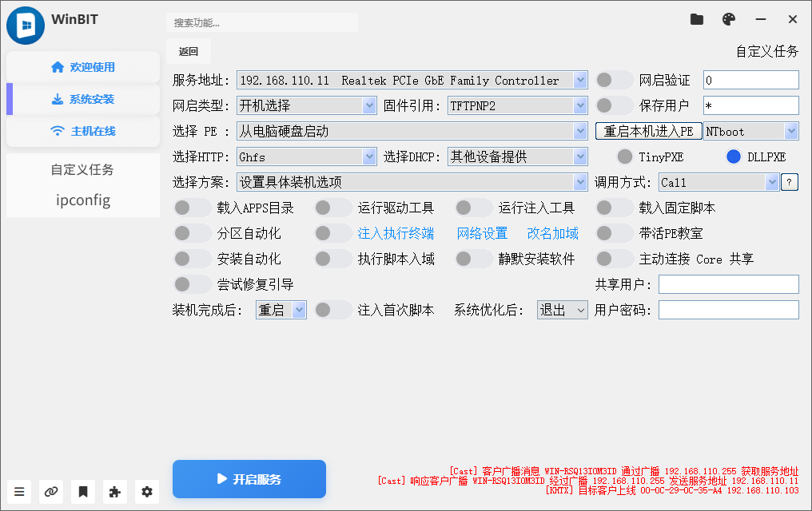Open the 系统优化后 退出 dropdown
Image resolution: width=812 pixels, height=511 pixels.
click(x=563, y=310)
